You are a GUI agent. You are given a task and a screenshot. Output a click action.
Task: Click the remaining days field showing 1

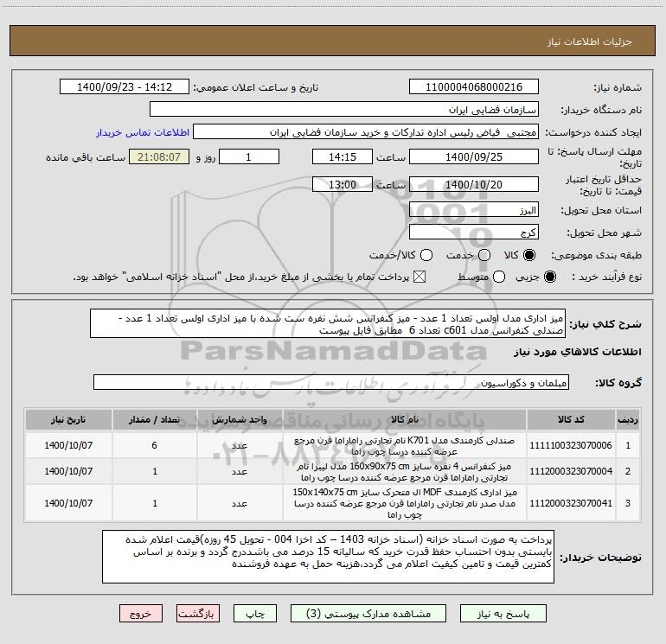[249, 156]
